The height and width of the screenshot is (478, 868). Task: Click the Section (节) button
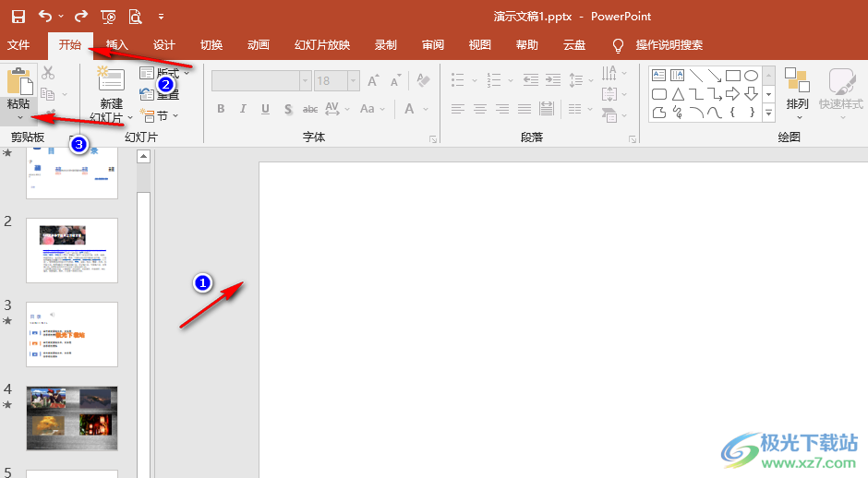[x=159, y=116]
